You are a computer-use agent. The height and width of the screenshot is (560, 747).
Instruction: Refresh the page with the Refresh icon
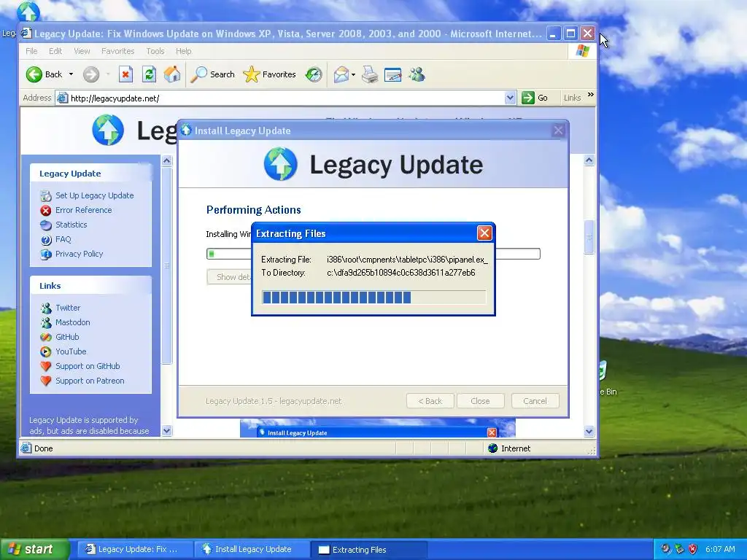(149, 74)
